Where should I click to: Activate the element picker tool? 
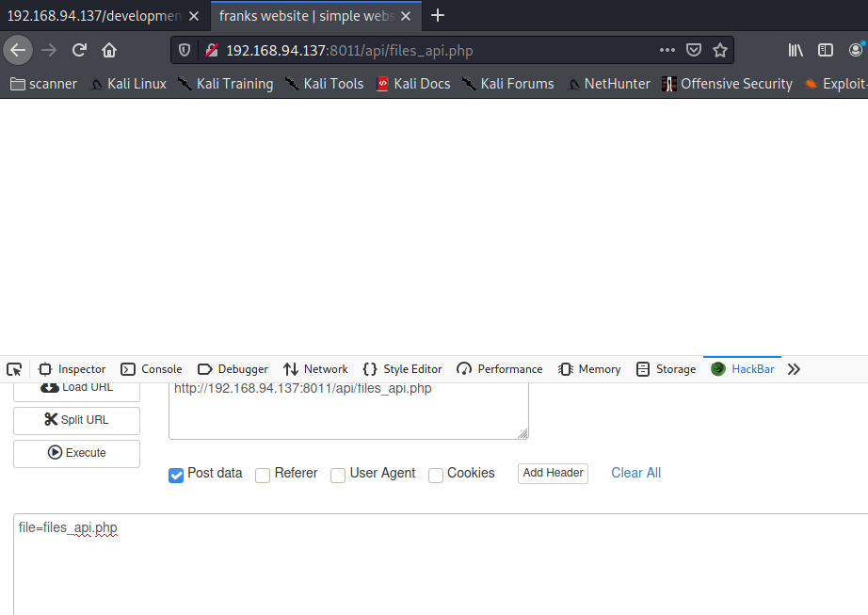14,369
